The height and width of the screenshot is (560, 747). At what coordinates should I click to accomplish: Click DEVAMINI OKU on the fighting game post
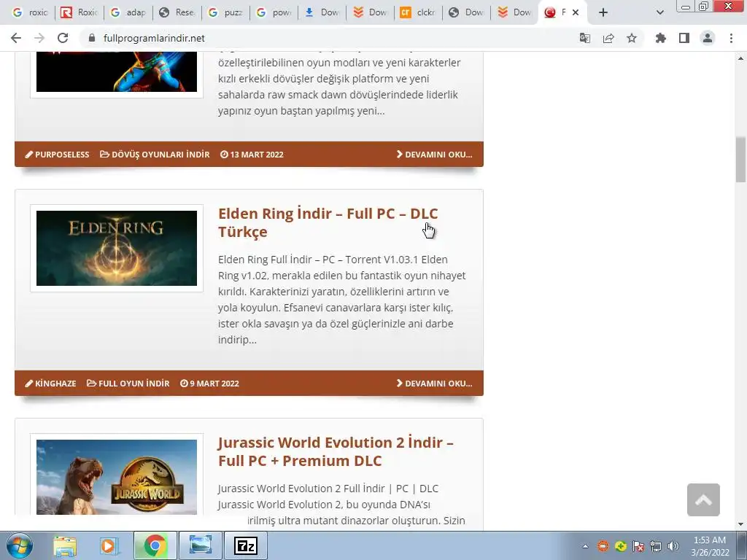(x=435, y=155)
